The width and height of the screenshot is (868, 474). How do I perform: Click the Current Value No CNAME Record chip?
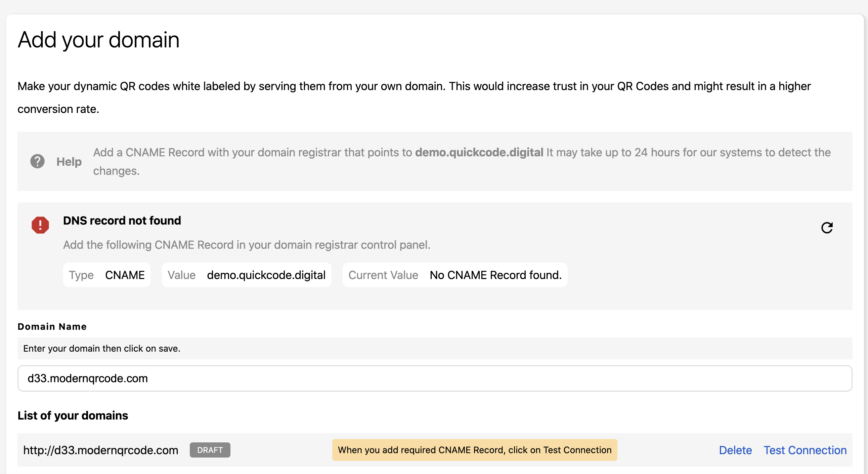pyautogui.click(x=455, y=275)
